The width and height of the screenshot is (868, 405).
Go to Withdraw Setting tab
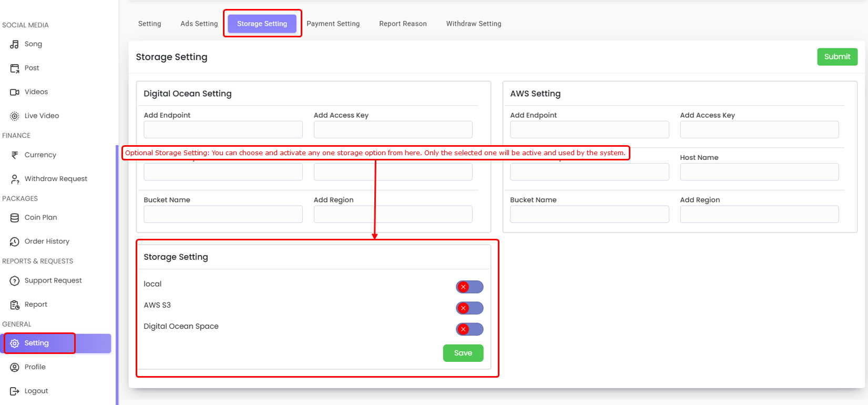[473, 24]
